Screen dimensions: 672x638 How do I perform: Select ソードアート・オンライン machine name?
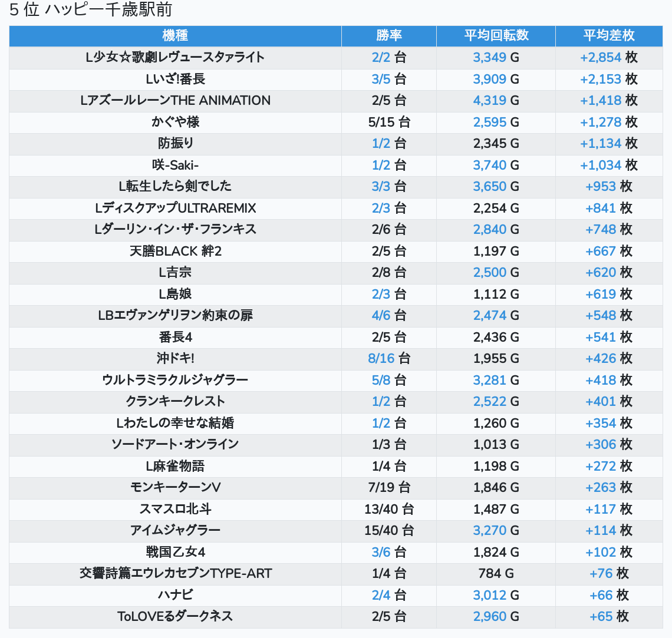click(x=175, y=445)
